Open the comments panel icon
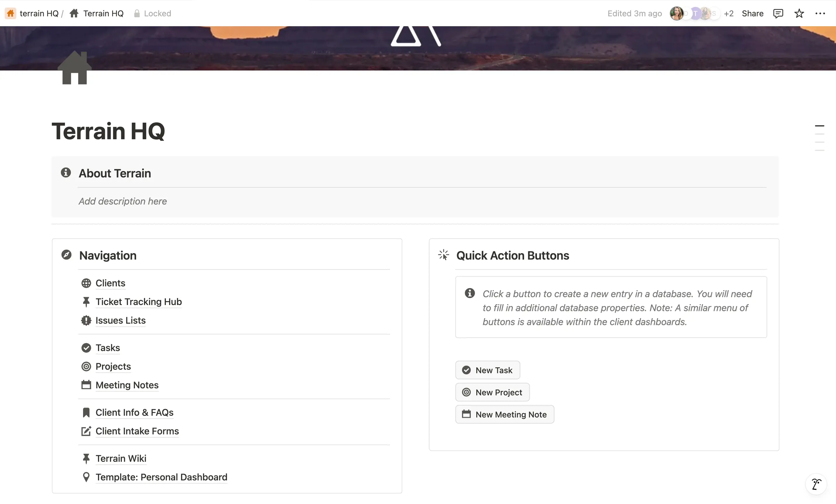Viewport: 836px width, 504px height. [778, 14]
